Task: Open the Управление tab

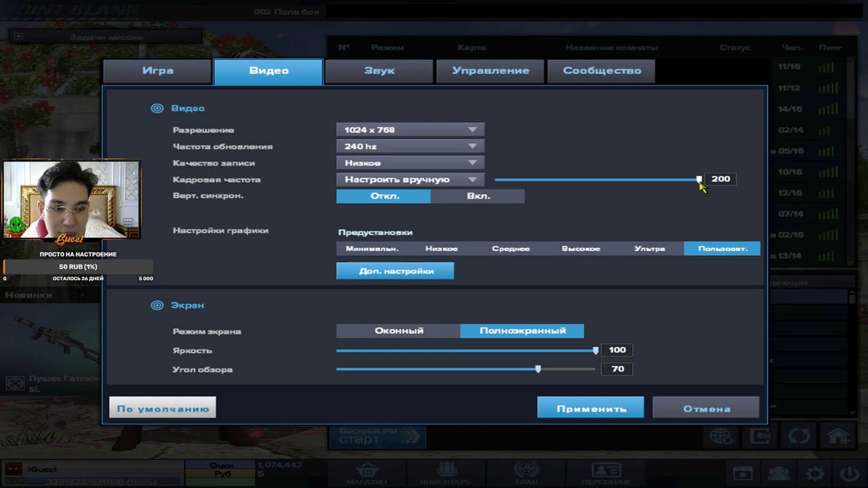Action: 490,71
